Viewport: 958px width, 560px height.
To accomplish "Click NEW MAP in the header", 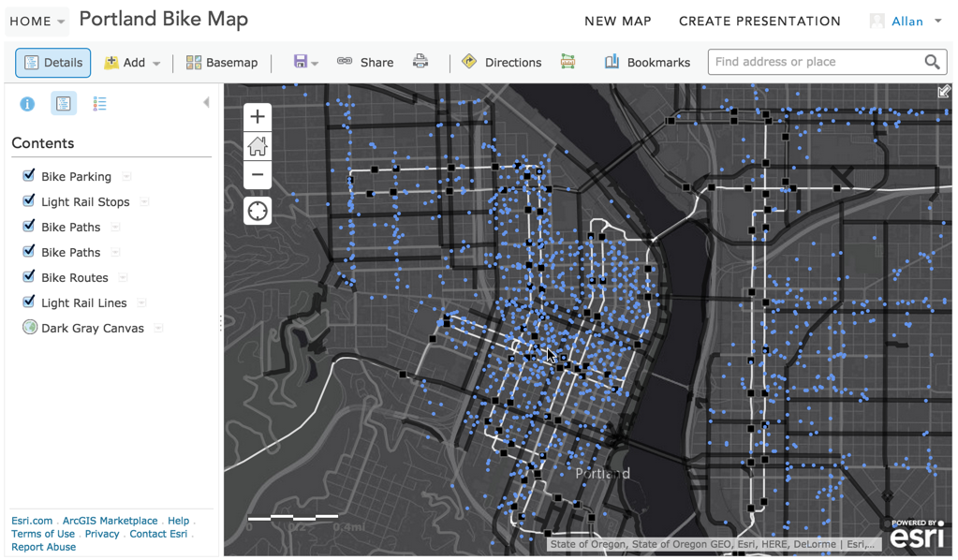I will (618, 22).
